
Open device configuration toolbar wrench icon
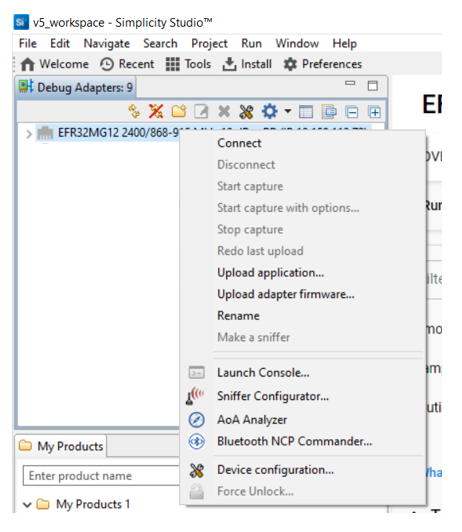point(247,111)
